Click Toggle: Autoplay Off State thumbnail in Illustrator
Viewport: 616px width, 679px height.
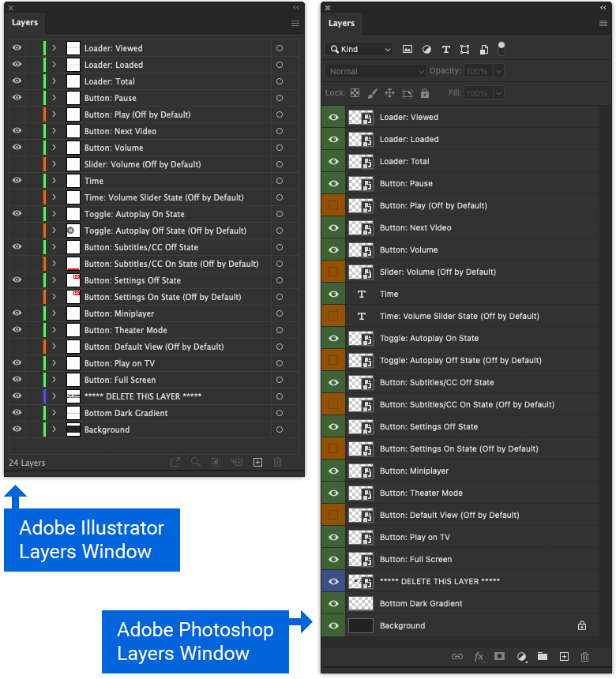pos(73,231)
